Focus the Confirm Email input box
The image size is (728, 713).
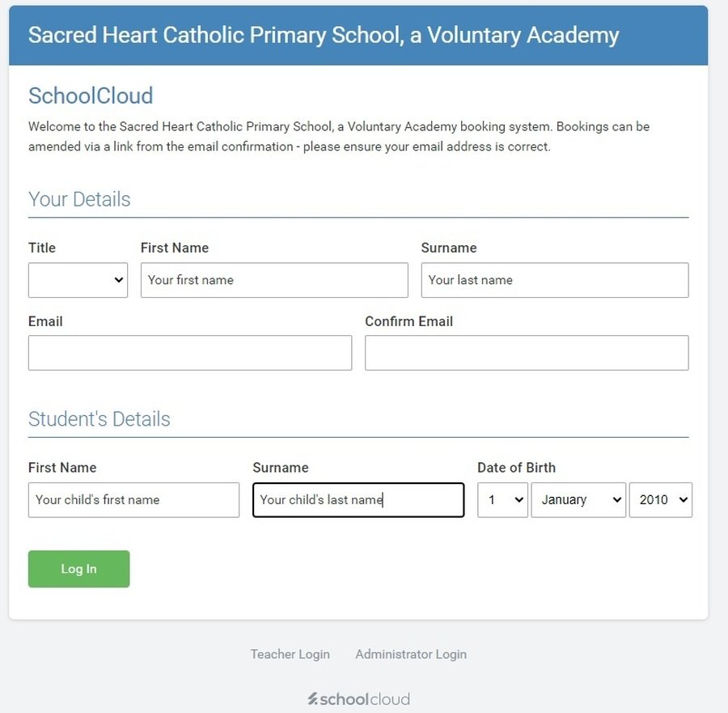coord(527,353)
